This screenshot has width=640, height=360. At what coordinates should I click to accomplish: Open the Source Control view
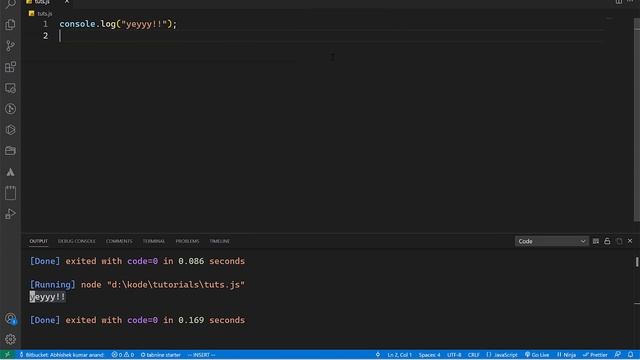(x=10, y=46)
